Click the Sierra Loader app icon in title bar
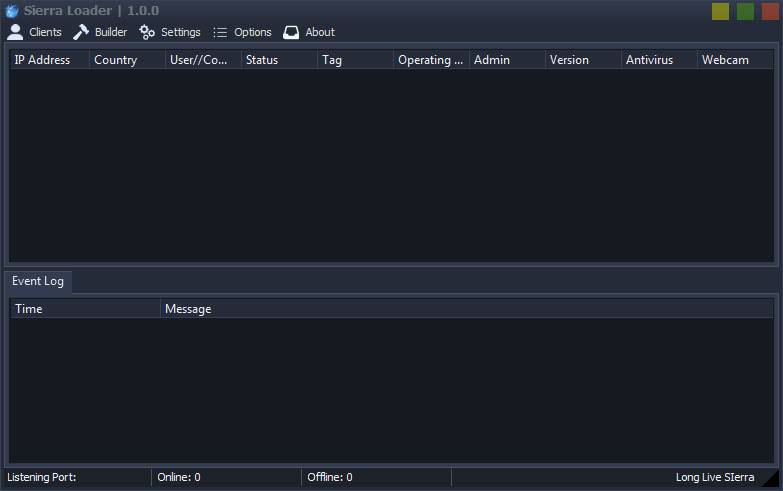Image resolution: width=783 pixels, height=491 pixels. pos(12,11)
